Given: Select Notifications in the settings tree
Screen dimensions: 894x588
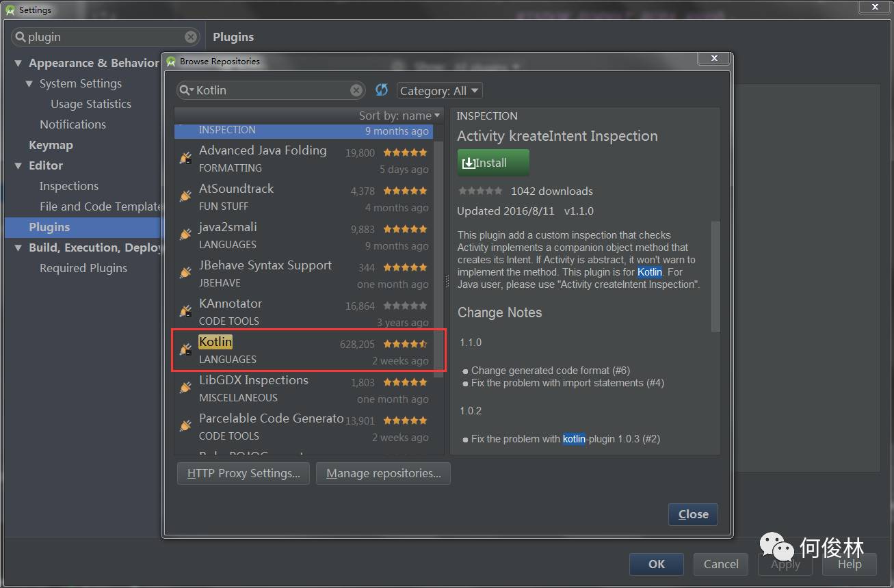Looking at the screenshot, I should coord(73,124).
